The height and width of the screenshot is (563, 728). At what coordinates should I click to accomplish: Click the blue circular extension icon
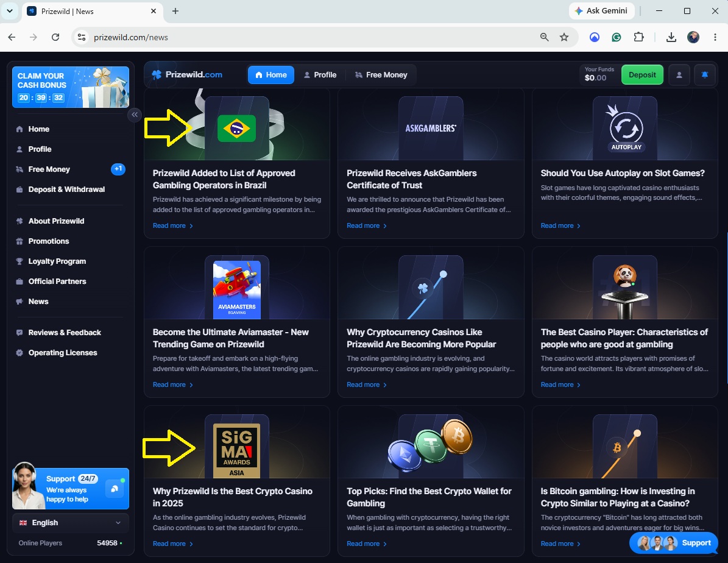click(x=595, y=37)
